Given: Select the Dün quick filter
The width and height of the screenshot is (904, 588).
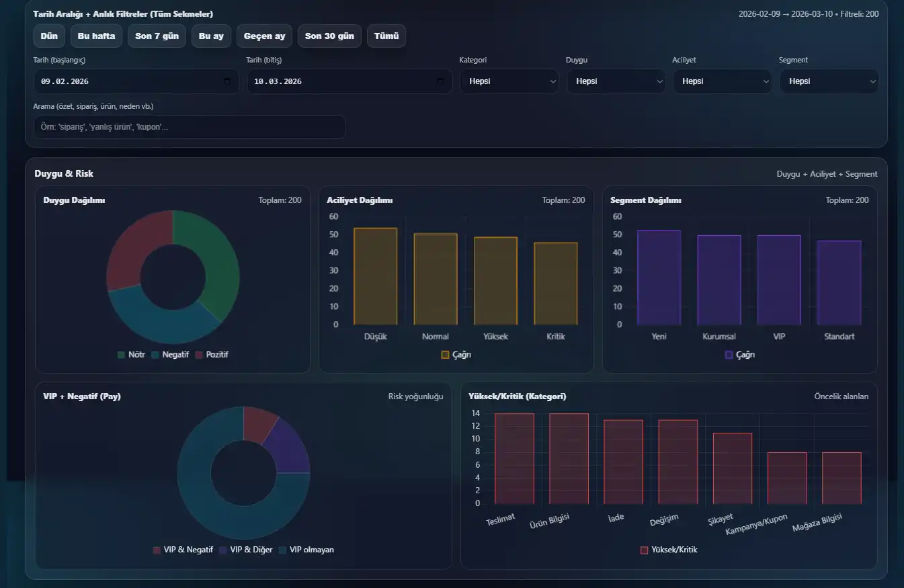Looking at the screenshot, I should [x=49, y=36].
